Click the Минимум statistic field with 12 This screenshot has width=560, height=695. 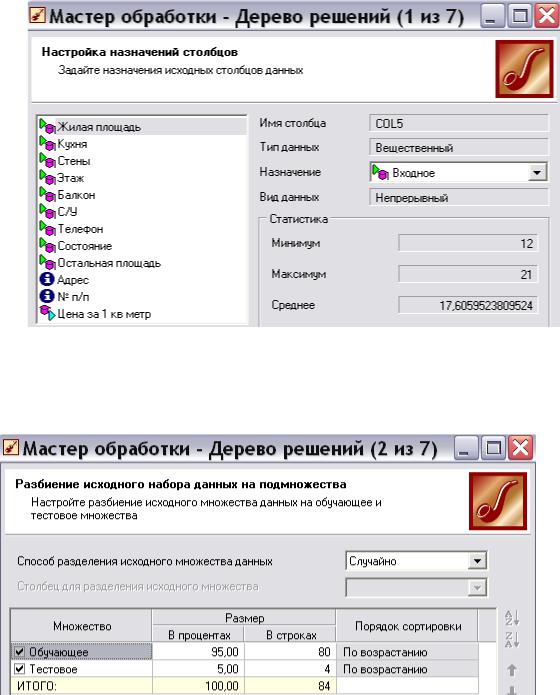pyautogui.click(x=468, y=243)
